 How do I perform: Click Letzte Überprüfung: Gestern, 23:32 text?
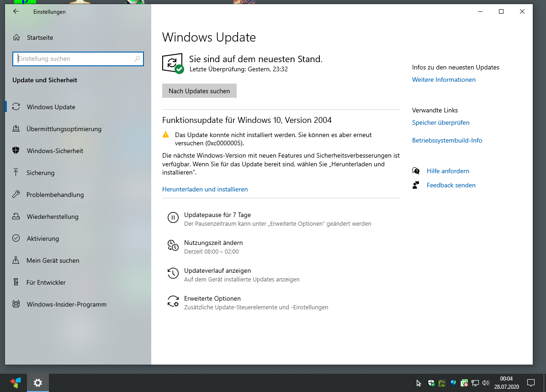(239, 69)
